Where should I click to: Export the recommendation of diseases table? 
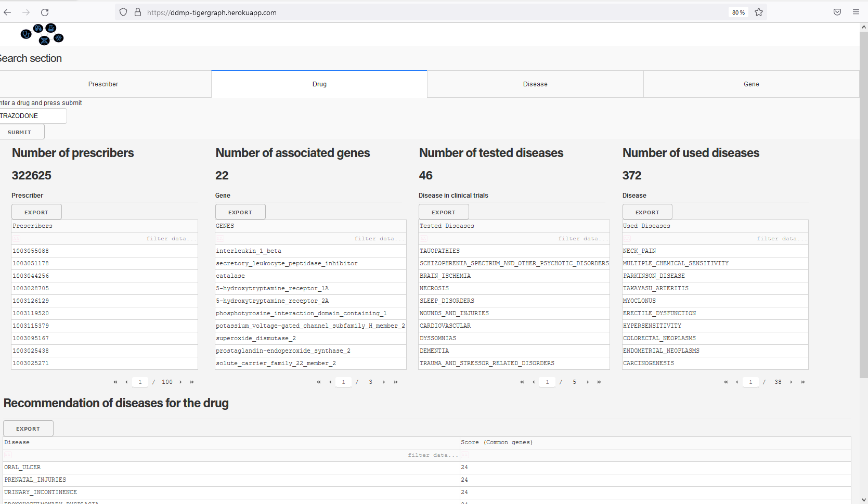pyautogui.click(x=28, y=429)
